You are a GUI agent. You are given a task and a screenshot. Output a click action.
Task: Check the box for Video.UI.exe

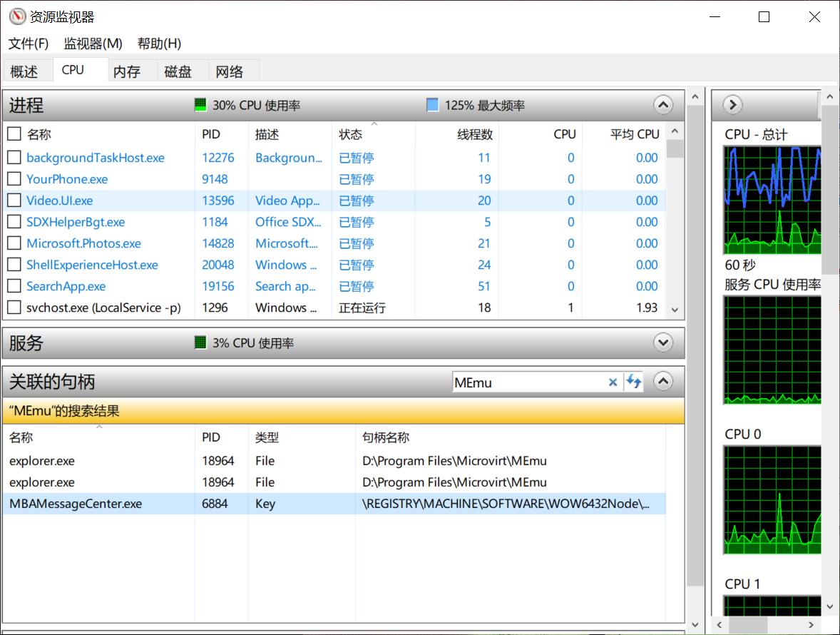point(14,200)
